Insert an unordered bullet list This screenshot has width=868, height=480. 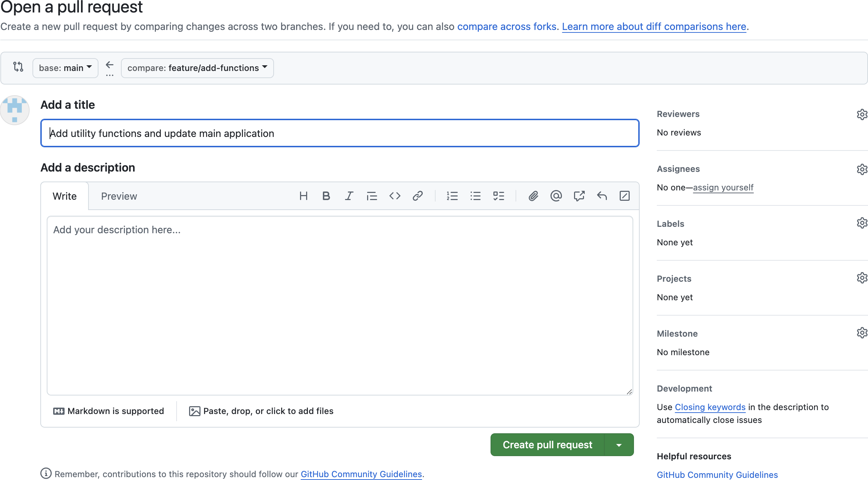click(475, 196)
